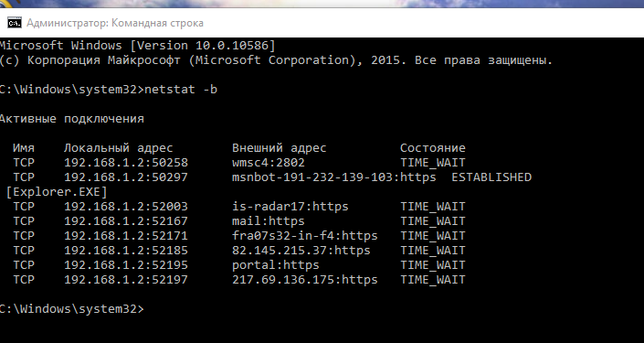Click the 'netstat -b' command text
This screenshot has height=343, width=644.
tap(181, 90)
